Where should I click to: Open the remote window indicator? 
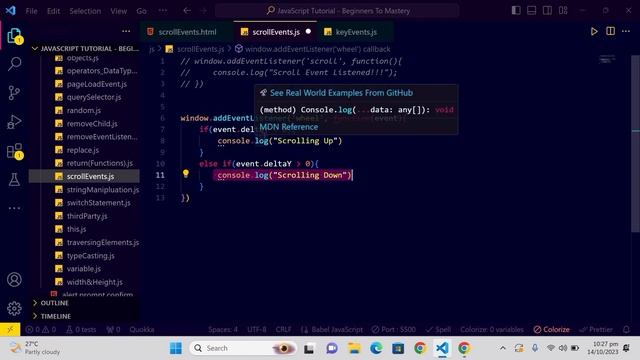(x=10, y=329)
